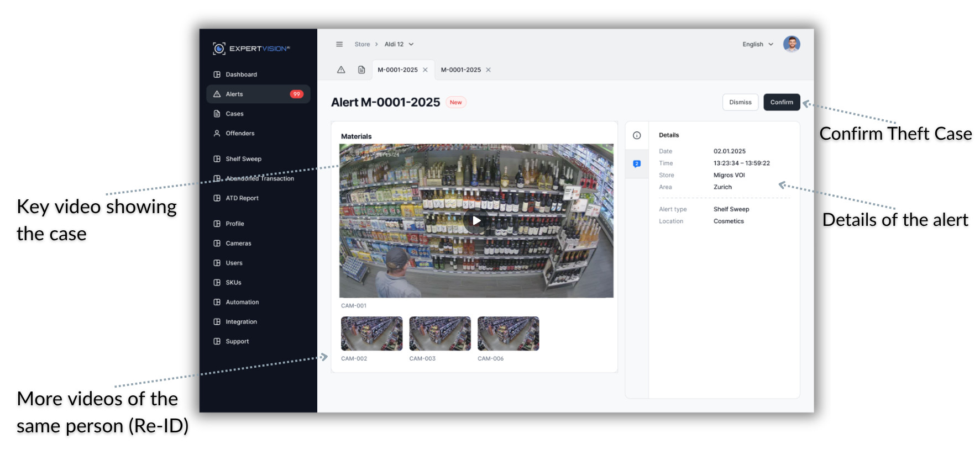This screenshot has width=980, height=471.
Task: Open the alerts triangle icon tab
Action: (341, 70)
